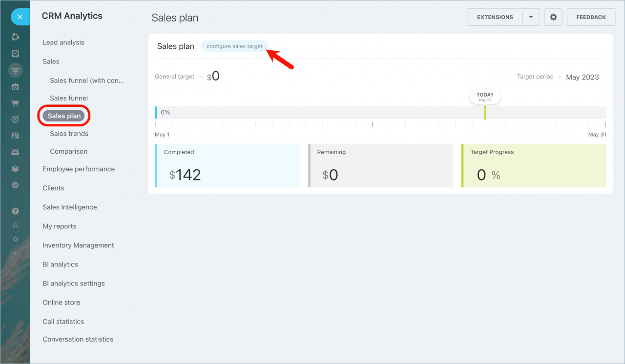Screen dimensions: 625x364
Task: Open My reports section
Action: pyautogui.click(x=60, y=226)
